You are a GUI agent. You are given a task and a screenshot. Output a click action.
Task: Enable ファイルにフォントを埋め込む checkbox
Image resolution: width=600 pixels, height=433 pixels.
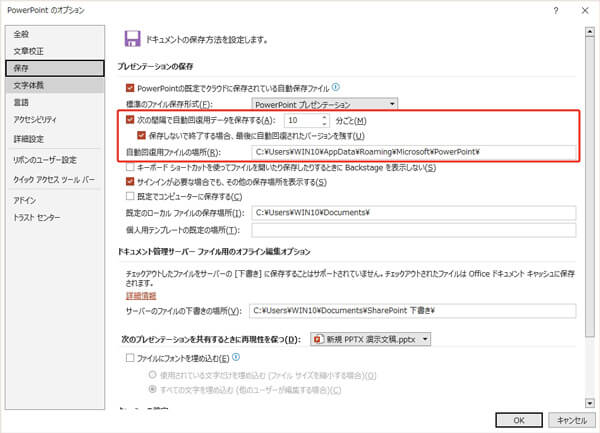click(x=130, y=358)
